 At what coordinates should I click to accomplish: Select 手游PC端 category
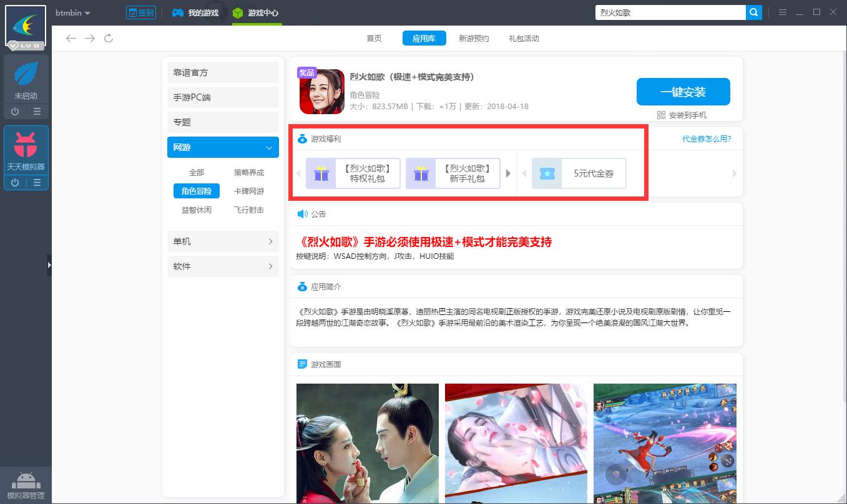[223, 97]
